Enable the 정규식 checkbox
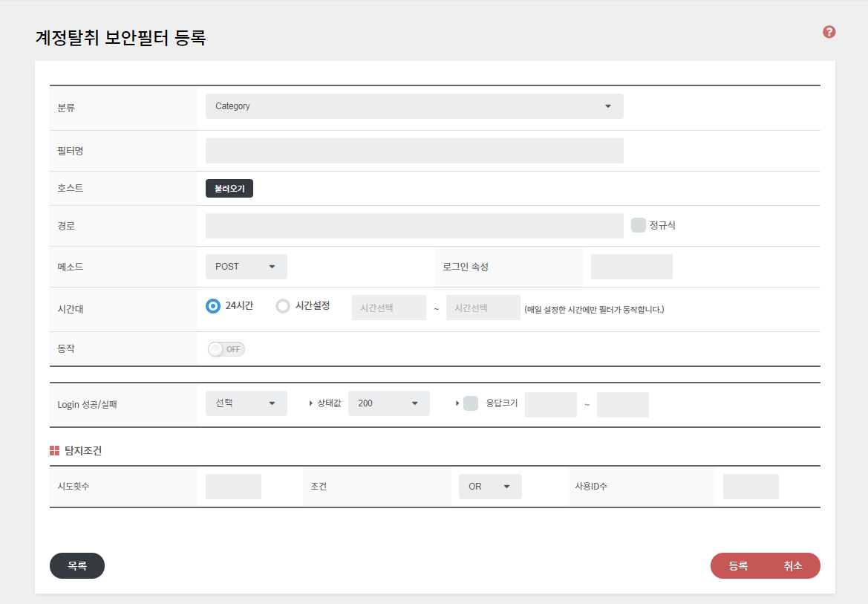868x604 pixels. (638, 225)
